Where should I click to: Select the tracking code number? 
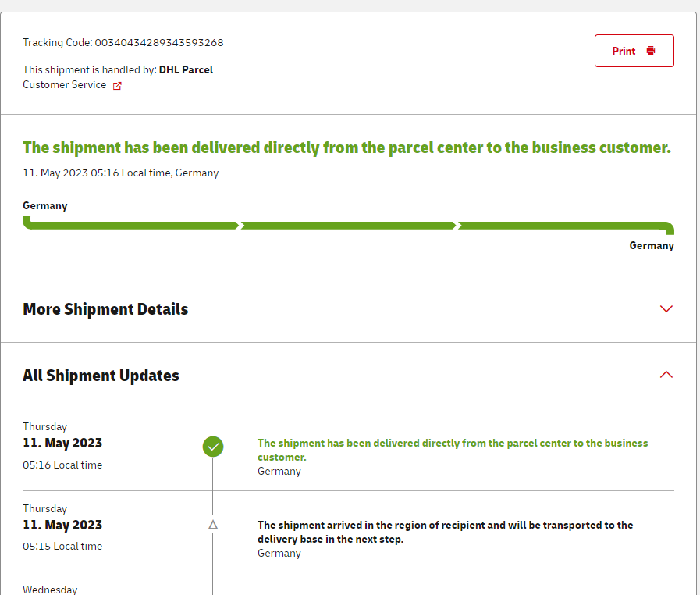point(159,42)
